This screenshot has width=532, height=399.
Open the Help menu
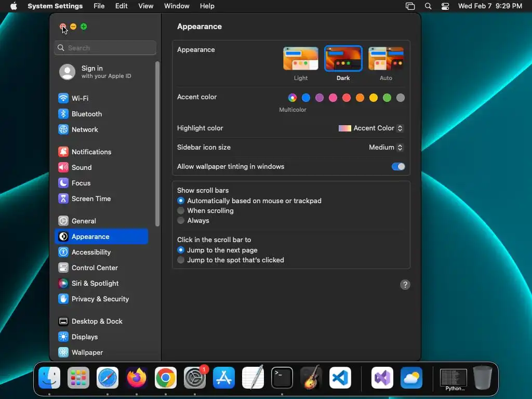[x=207, y=6]
